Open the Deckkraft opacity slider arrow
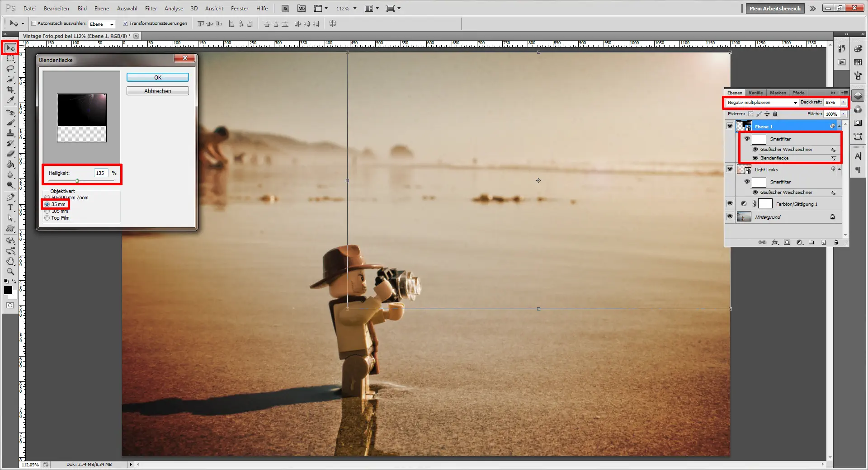The height and width of the screenshot is (470, 868). 844,103
